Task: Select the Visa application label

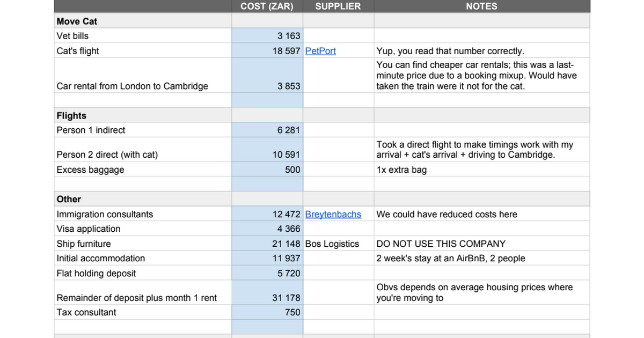Action: click(89, 229)
